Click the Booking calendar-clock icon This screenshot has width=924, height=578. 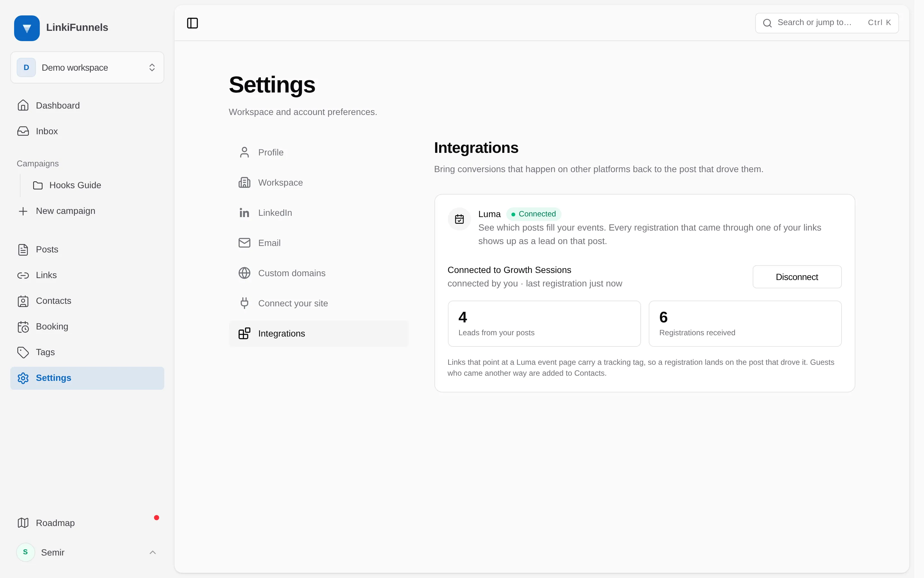click(23, 327)
